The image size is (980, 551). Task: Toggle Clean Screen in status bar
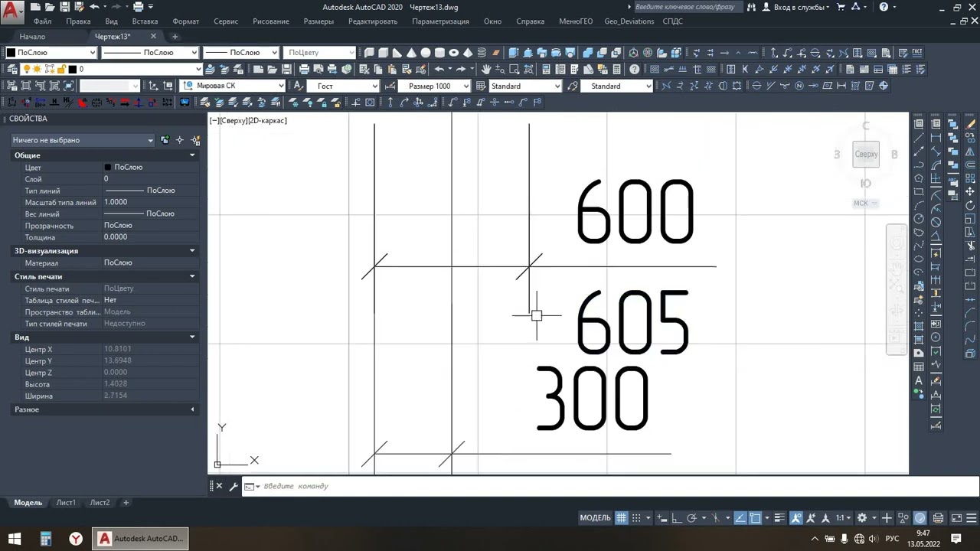click(x=956, y=518)
